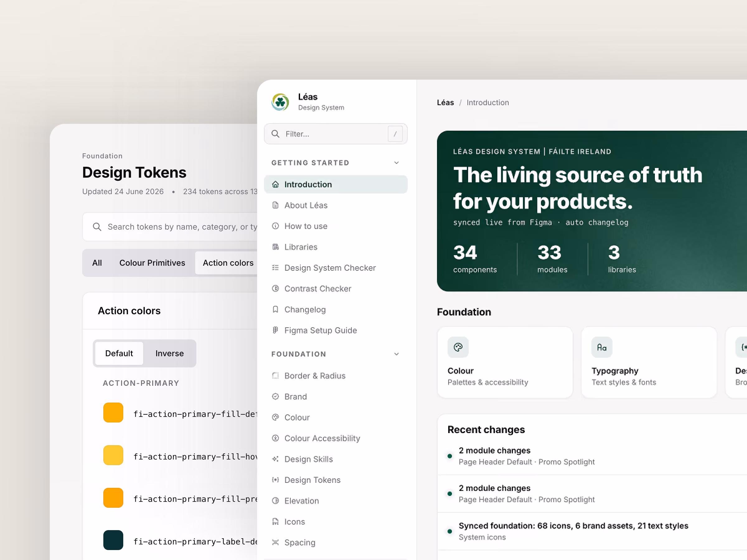The height and width of the screenshot is (560, 747).
Task: Click the Border & Radius dashed square icon
Action: tap(275, 376)
